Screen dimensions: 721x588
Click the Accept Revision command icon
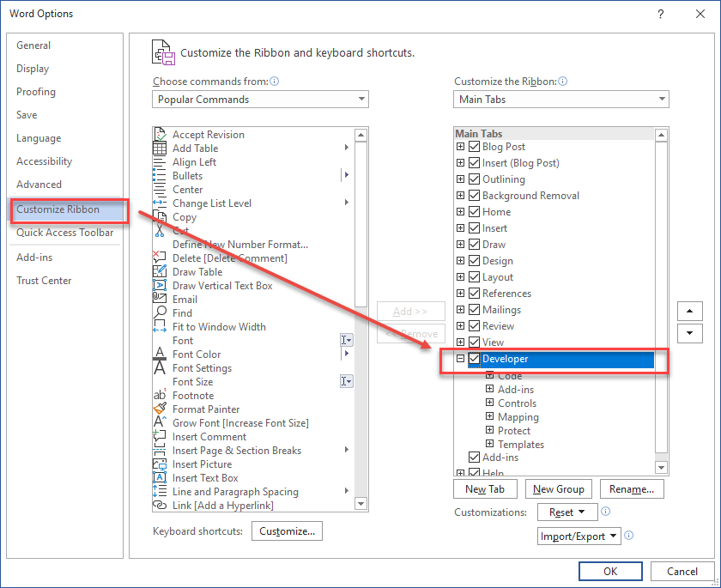[160, 134]
